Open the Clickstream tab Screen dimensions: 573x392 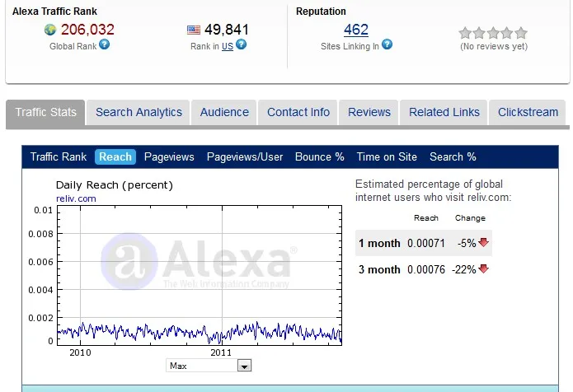(x=528, y=112)
